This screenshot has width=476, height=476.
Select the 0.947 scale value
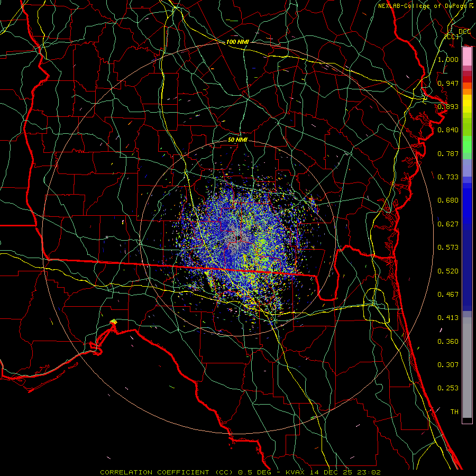448,83
